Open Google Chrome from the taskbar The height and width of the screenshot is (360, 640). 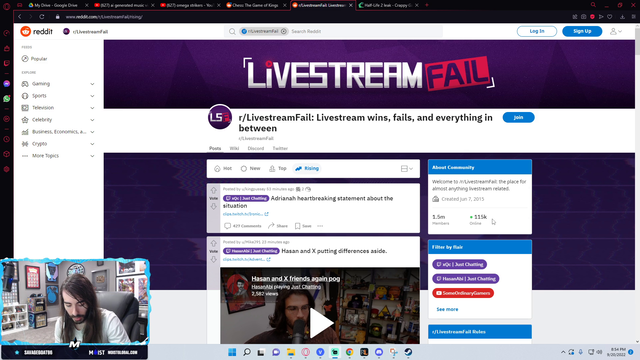(x=349, y=352)
